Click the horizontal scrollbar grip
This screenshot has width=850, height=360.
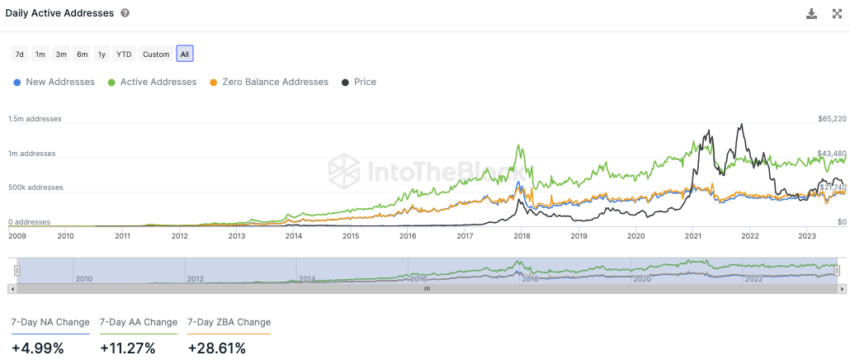427,290
